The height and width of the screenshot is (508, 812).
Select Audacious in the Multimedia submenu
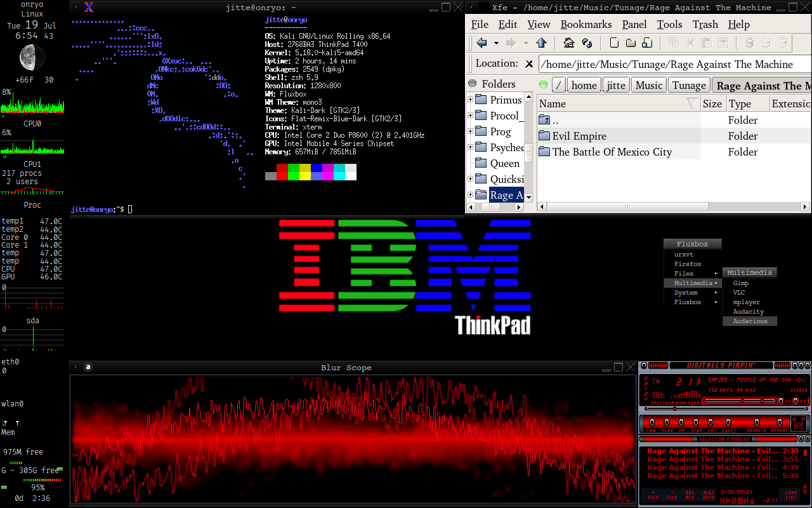tap(750, 321)
